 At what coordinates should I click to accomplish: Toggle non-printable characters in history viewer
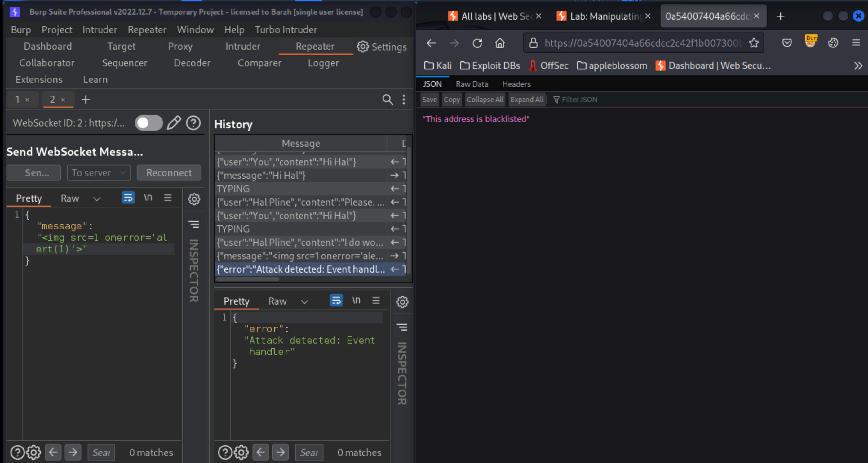[356, 300]
